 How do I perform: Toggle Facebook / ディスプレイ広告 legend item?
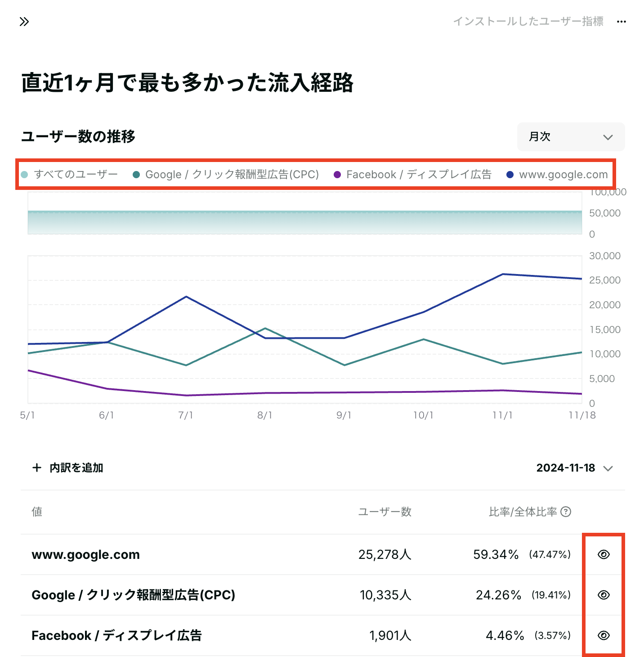pyautogui.click(x=413, y=175)
